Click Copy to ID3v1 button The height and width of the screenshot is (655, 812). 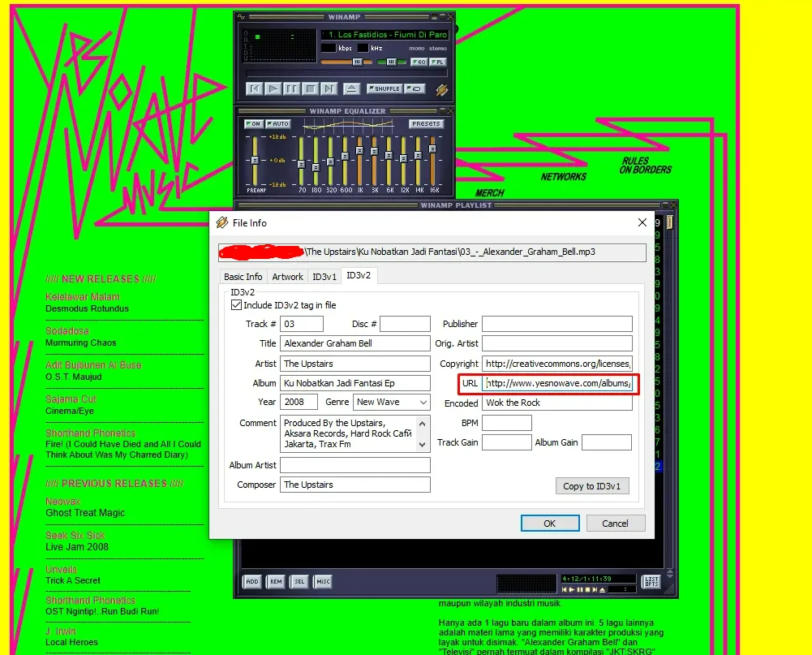pyautogui.click(x=591, y=486)
